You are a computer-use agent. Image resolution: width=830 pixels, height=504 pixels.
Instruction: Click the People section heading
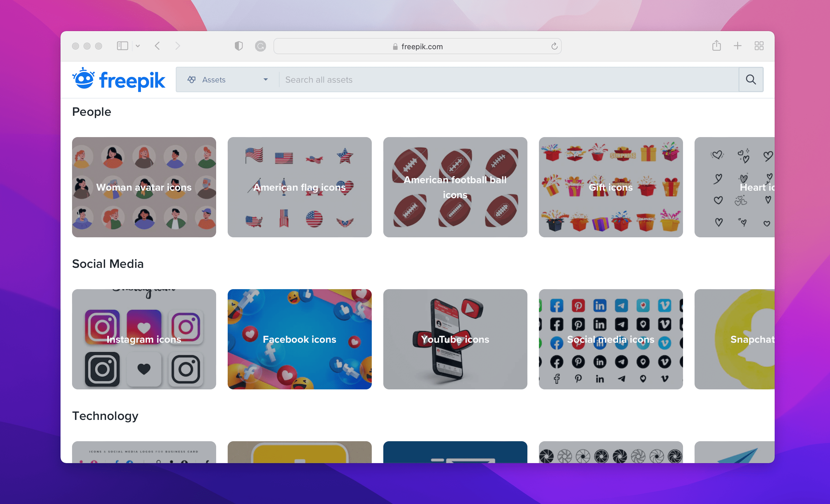pos(92,112)
